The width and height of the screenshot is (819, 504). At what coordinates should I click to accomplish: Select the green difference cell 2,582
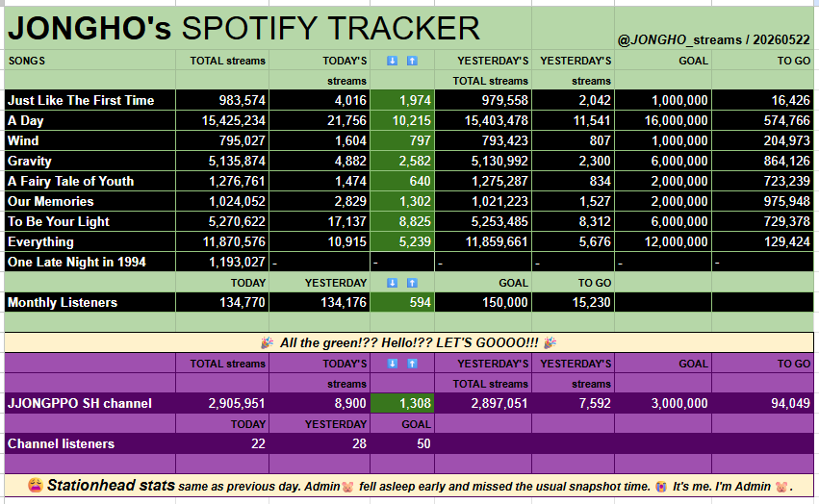[x=402, y=161]
